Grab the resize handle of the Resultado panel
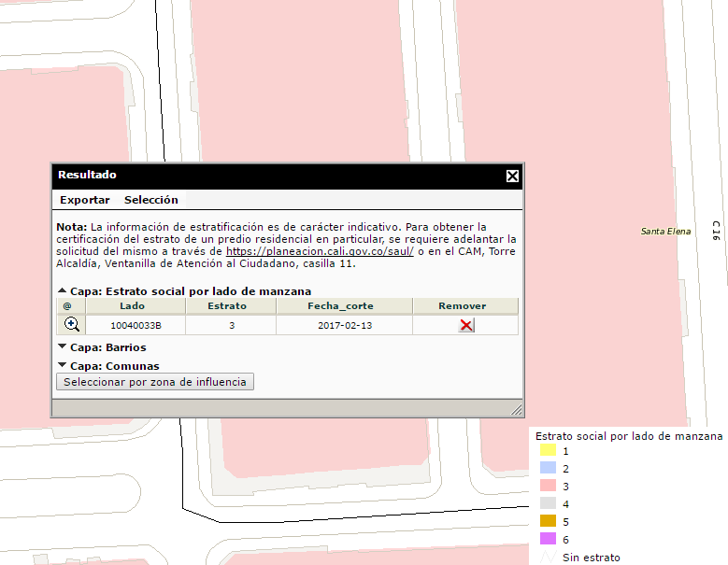The width and height of the screenshot is (728, 565). tap(516, 410)
